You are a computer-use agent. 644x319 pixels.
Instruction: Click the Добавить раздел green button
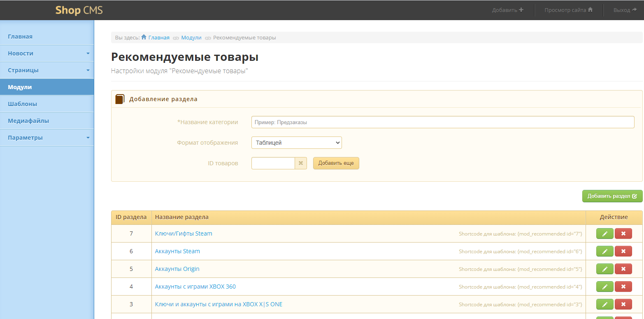[612, 196]
